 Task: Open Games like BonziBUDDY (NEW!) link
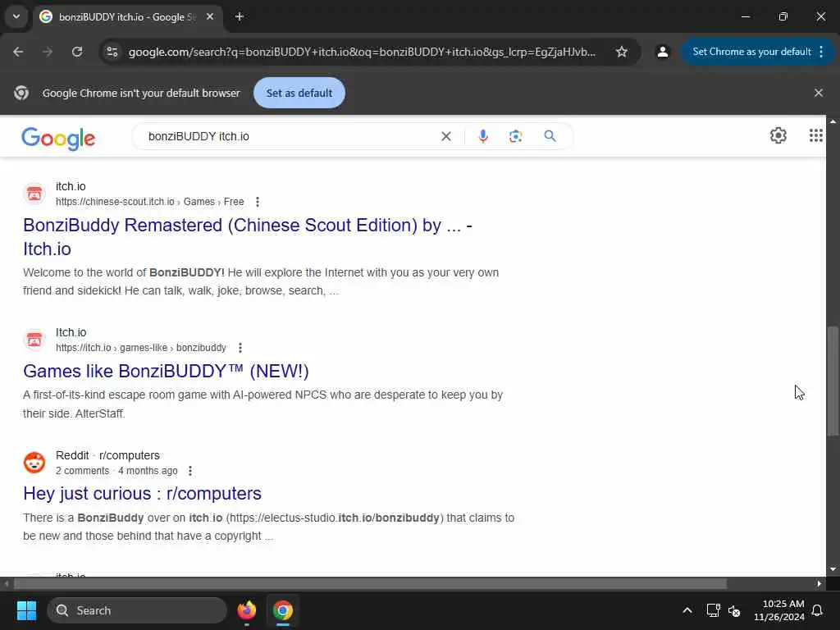click(x=166, y=371)
